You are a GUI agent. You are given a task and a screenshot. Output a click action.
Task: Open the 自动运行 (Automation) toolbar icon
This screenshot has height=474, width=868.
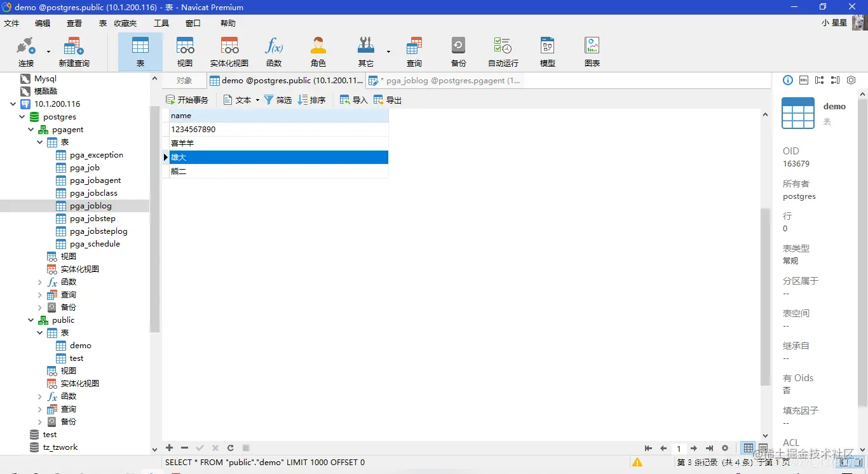[503, 52]
